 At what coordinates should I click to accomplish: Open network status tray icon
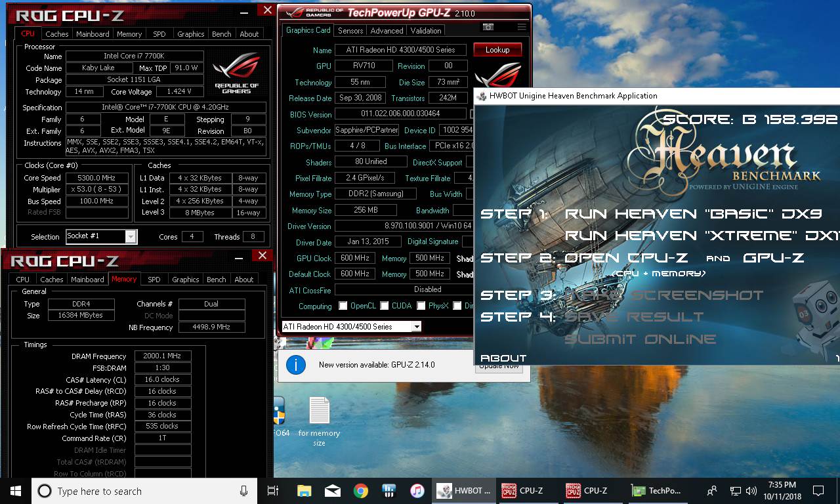(736, 491)
